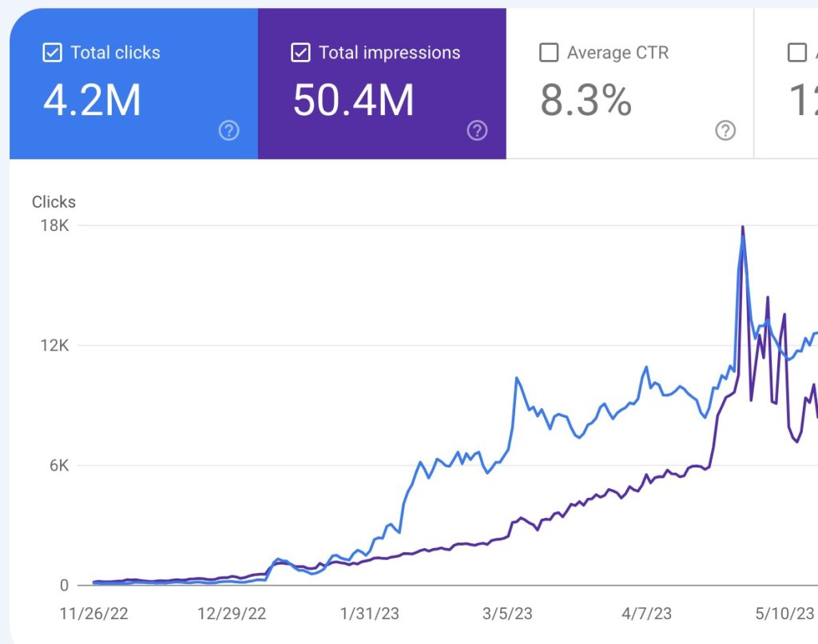Image resolution: width=818 pixels, height=644 pixels.
Task: Click the highest peak of the chart
Action: (742, 228)
